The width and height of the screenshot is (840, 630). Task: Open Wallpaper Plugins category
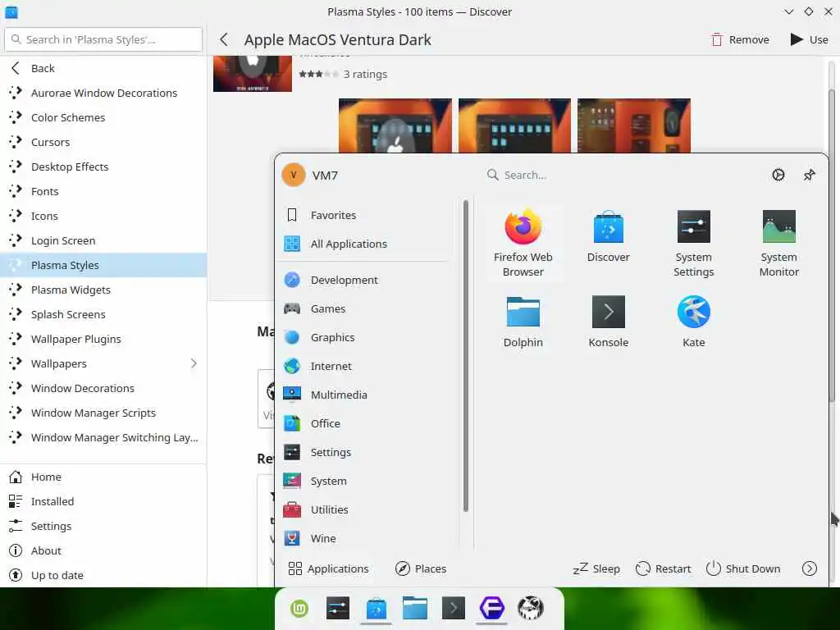pos(103,339)
